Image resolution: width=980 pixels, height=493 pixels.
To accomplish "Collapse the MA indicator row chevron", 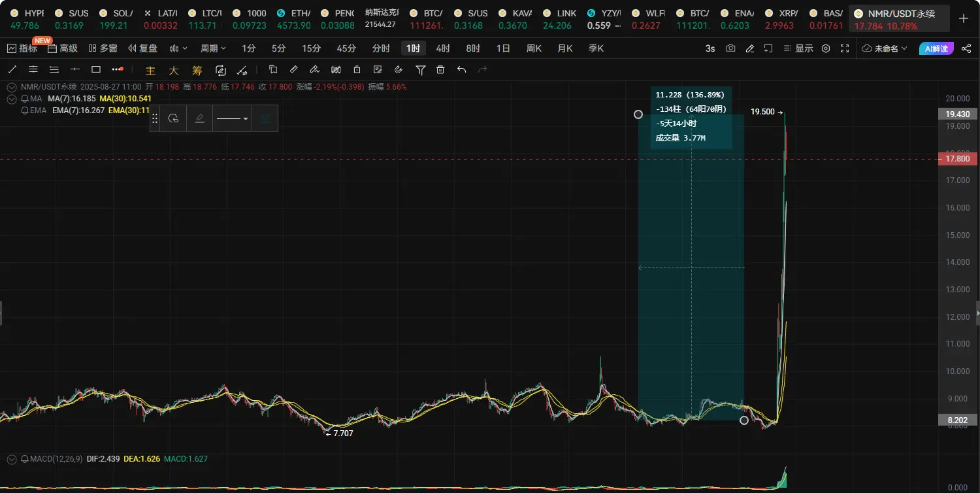I will point(12,99).
